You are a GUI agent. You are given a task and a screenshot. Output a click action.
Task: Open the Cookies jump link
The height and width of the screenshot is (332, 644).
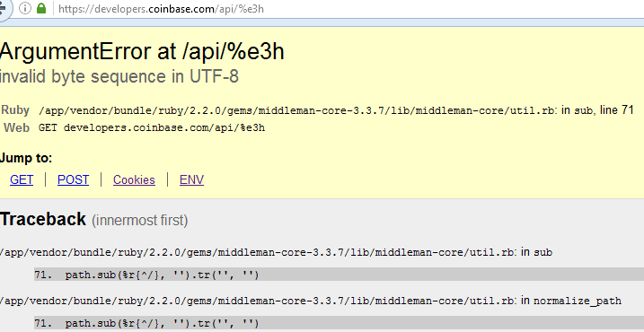(135, 179)
